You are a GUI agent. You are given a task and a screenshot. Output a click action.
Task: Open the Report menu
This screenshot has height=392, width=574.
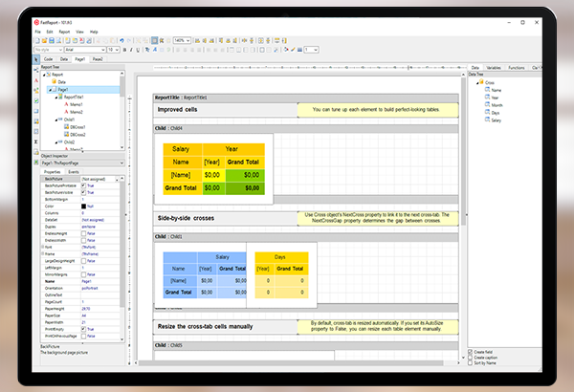64,31
